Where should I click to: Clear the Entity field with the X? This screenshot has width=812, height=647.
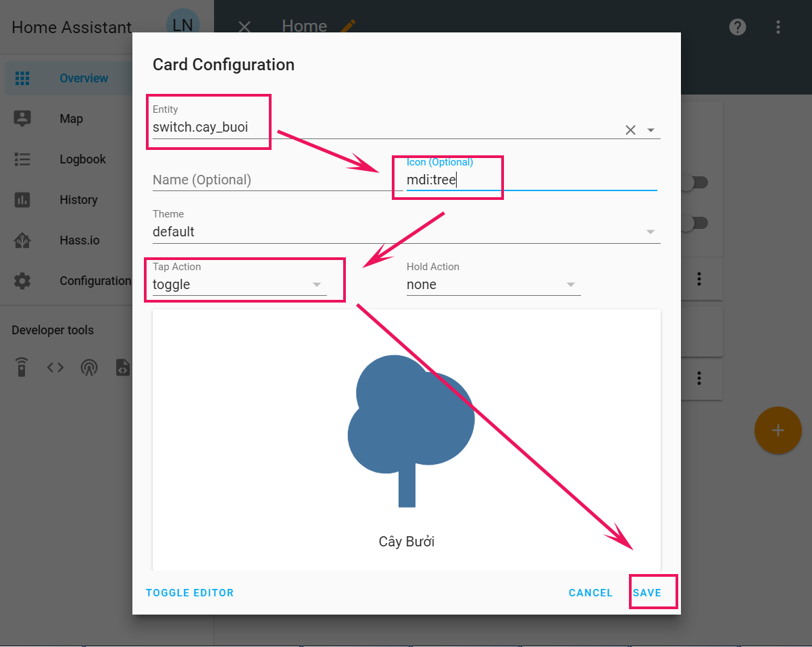coord(630,130)
